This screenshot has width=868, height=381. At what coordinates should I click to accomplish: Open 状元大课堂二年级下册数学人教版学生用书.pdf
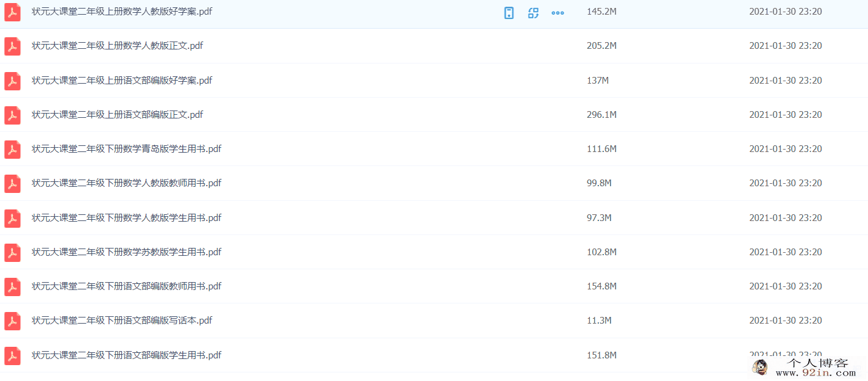tap(126, 217)
